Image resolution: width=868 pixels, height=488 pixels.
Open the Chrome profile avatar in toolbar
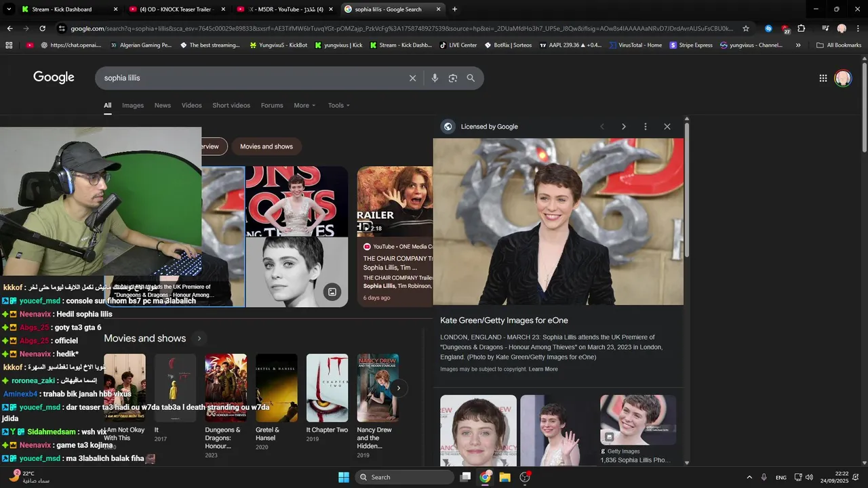842,28
